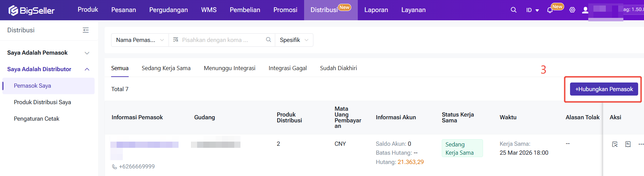Switch to Sedang Kerja Sama tab

[x=166, y=68]
